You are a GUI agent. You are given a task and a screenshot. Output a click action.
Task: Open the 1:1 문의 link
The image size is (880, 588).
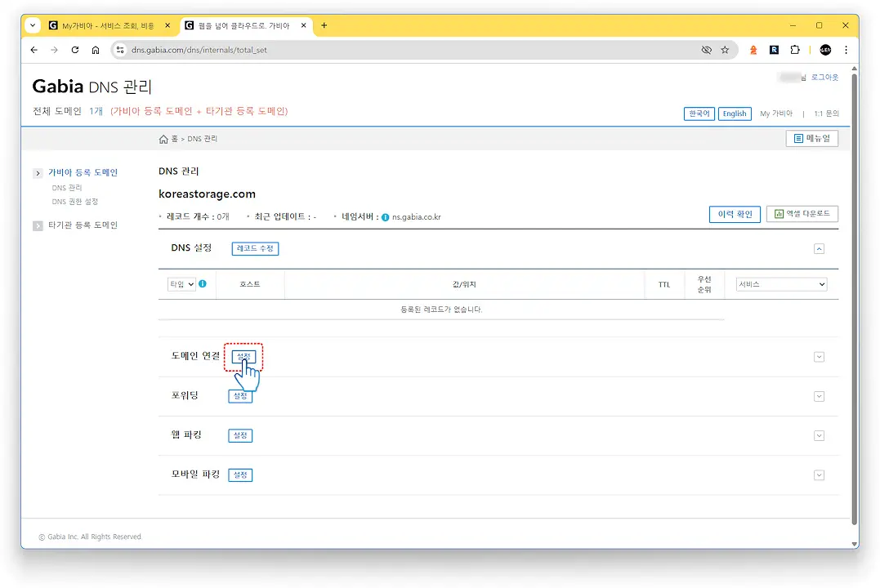[x=826, y=114]
